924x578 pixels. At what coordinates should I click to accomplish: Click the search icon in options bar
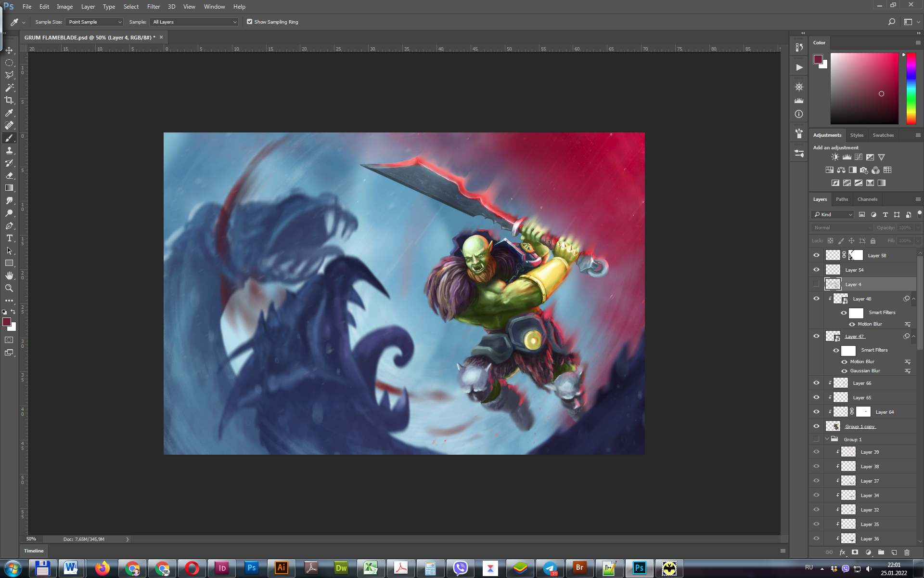[x=892, y=22]
